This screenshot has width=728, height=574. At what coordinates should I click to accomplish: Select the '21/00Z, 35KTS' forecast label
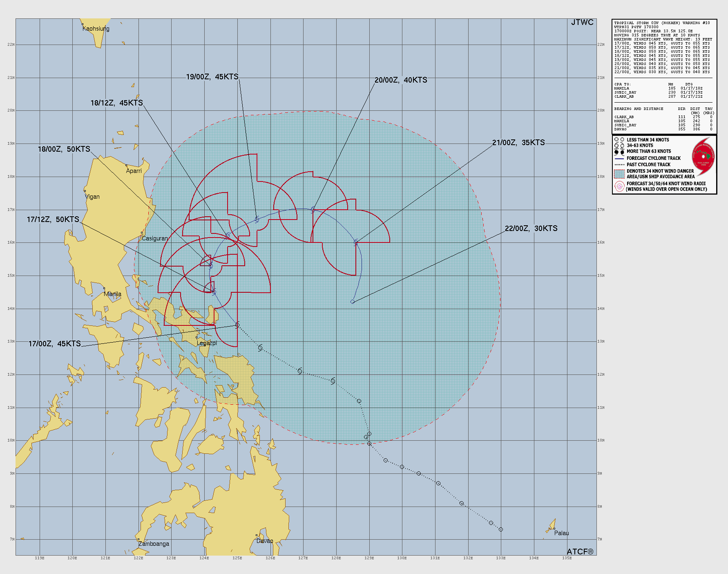coord(518,143)
